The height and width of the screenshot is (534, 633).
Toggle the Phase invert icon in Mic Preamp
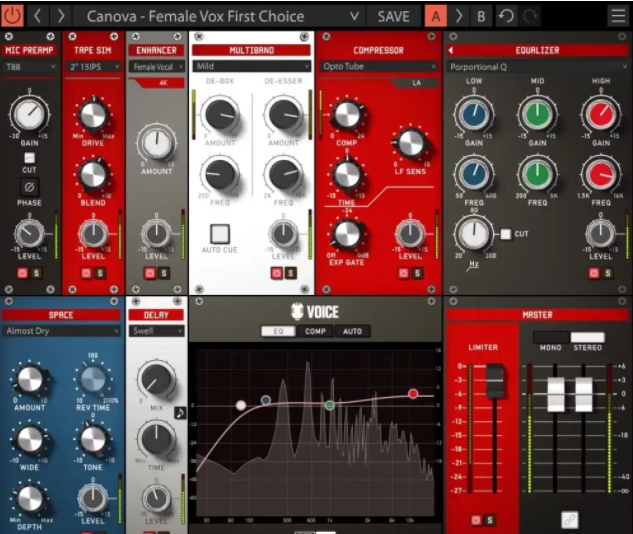pyautogui.click(x=29, y=187)
